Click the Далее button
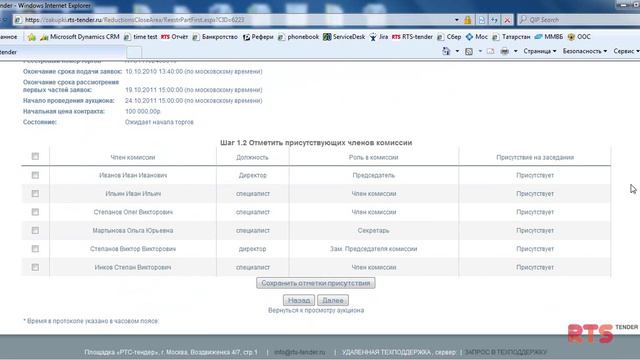Viewport: 640px width, 360px height. click(x=333, y=300)
